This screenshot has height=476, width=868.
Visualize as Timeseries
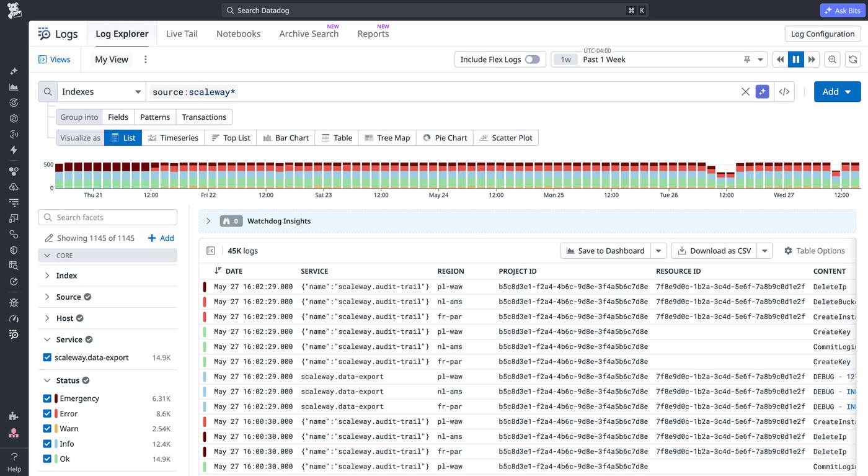(174, 138)
